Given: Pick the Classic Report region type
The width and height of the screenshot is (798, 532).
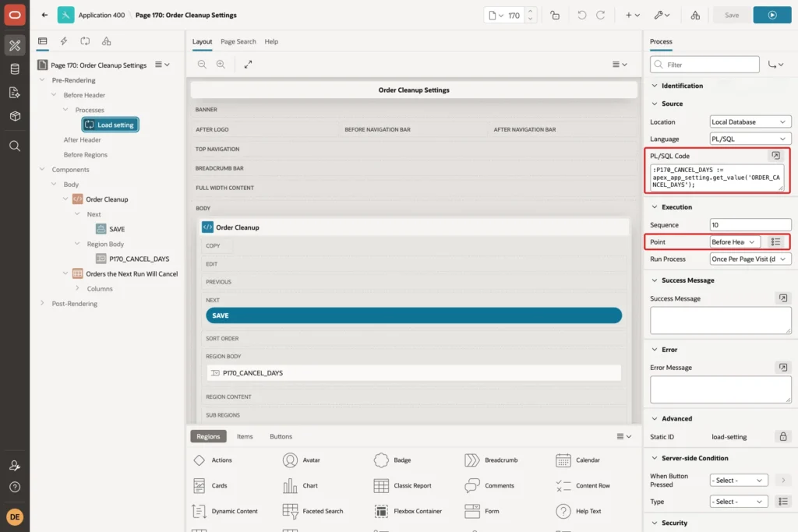Looking at the screenshot, I should coord(403,486).
